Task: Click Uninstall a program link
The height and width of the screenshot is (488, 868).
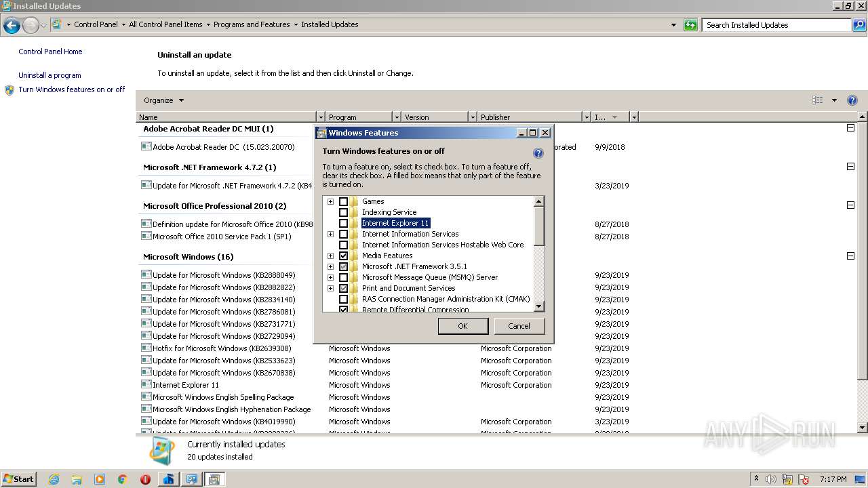Action: point(50,75)
